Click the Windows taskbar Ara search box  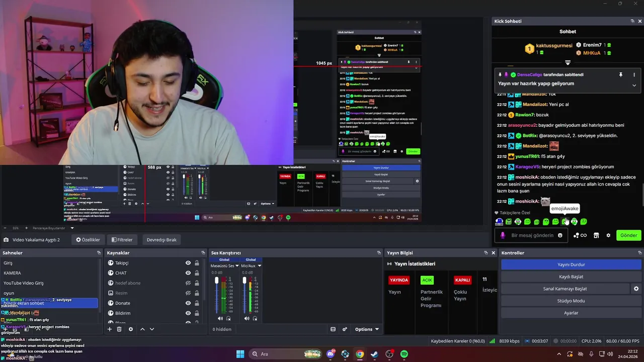click(285, 354)
